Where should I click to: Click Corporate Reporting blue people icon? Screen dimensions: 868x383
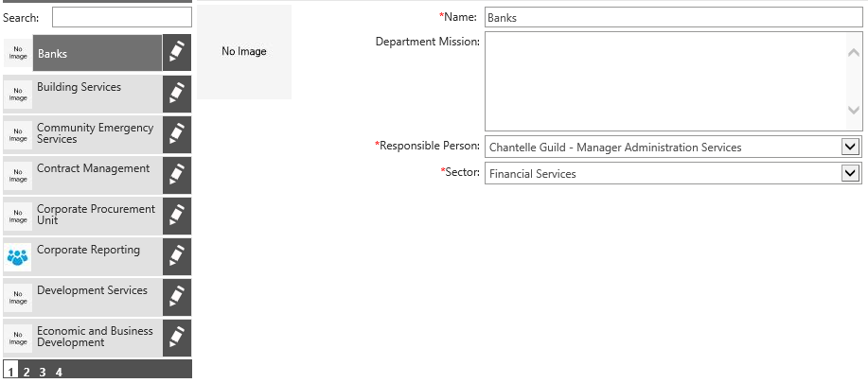point(18,256)
